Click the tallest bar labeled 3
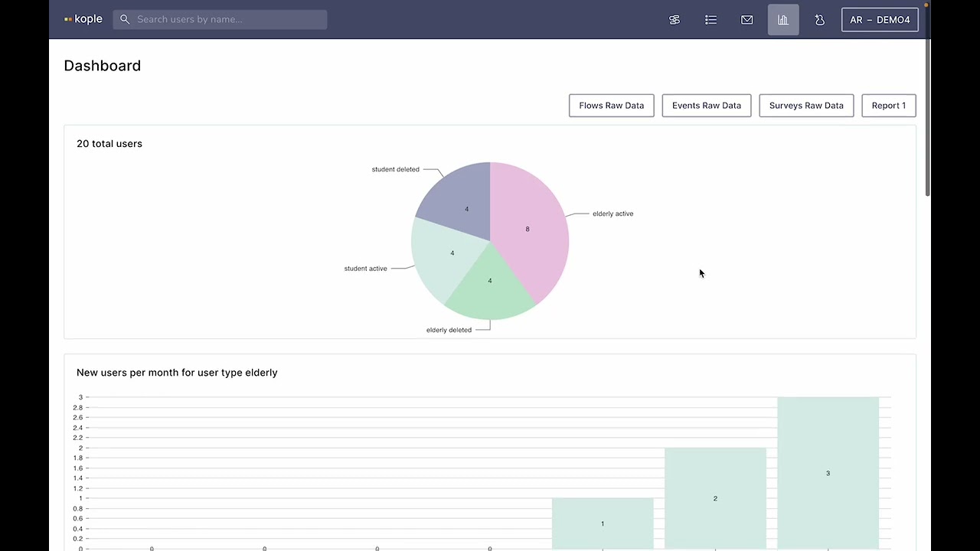Screen dimensions: 980x551 pyautogui.click(x=828, y=472)
